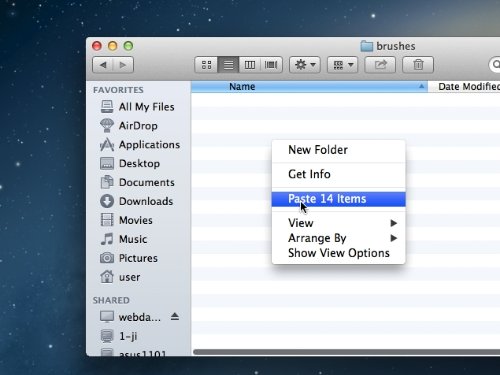Open Downloads in sidebar

(x=138, y=201)
